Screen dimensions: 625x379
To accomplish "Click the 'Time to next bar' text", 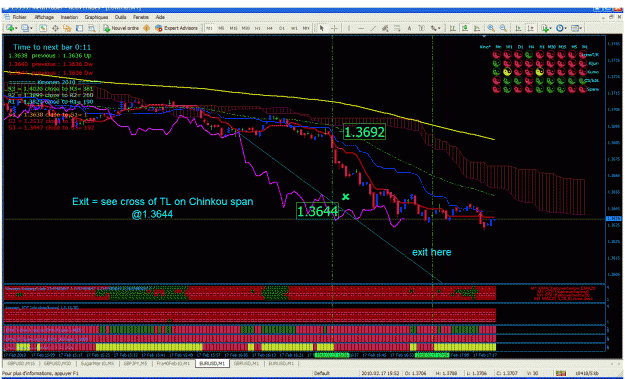I will pos(52,47).
